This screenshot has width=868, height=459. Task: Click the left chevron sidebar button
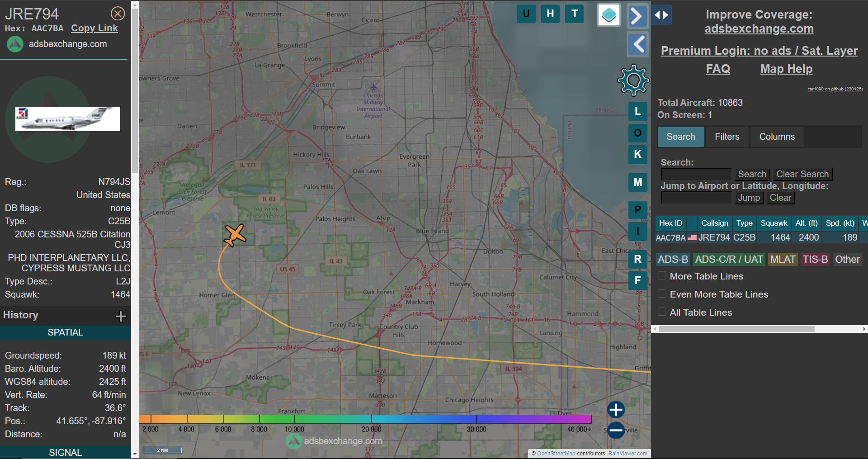(637, 44)
